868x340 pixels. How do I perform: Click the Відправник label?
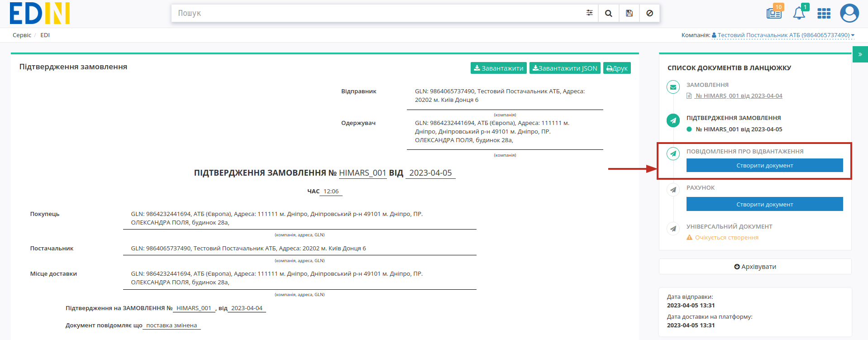358,91
